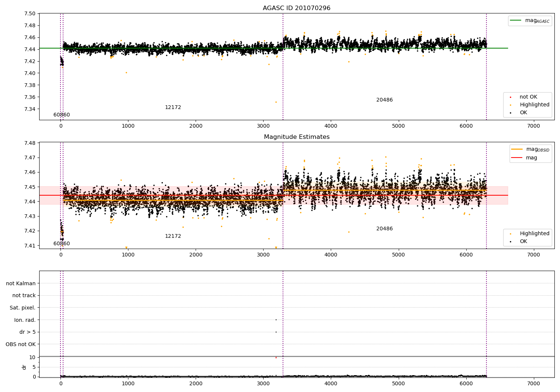The image size is (560, 392).
Task: Click the 'OBS not OK' axis label
Action: click(x=21, y=344)
